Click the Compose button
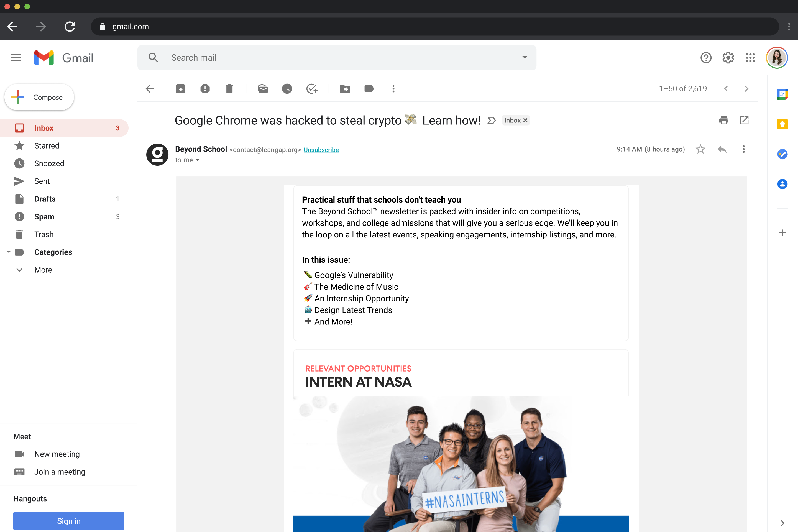 tap(39, 97)
